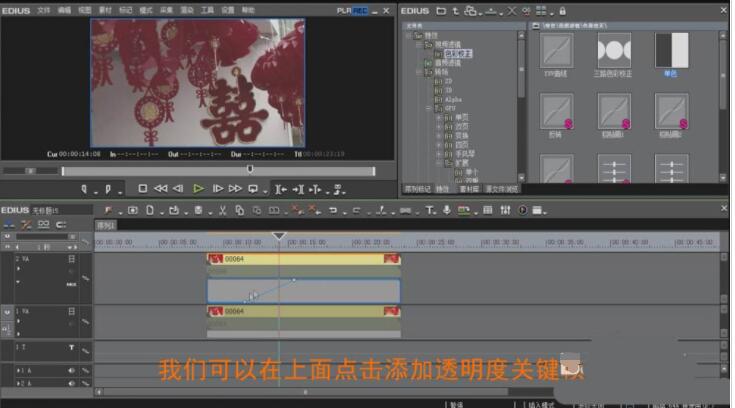Open the dropdown arrow next to Title tool

pyautogui.click(x=437, y=212)
